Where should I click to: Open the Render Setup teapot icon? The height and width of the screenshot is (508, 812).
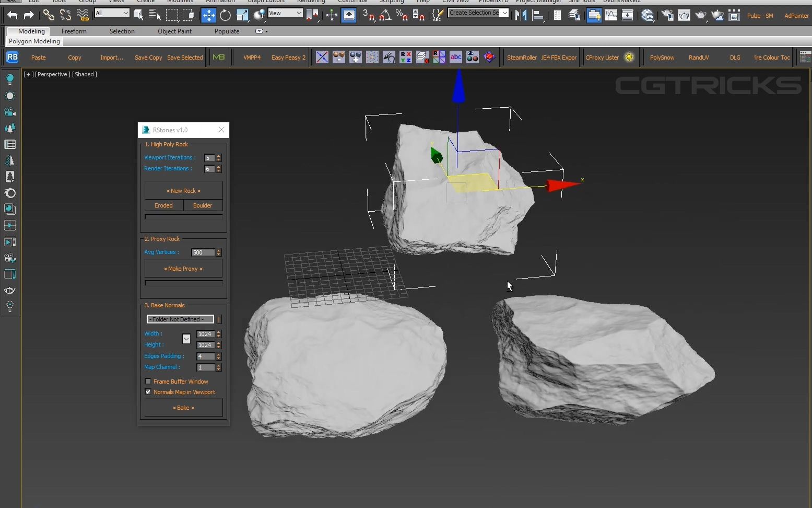click(x=667, y=15)
